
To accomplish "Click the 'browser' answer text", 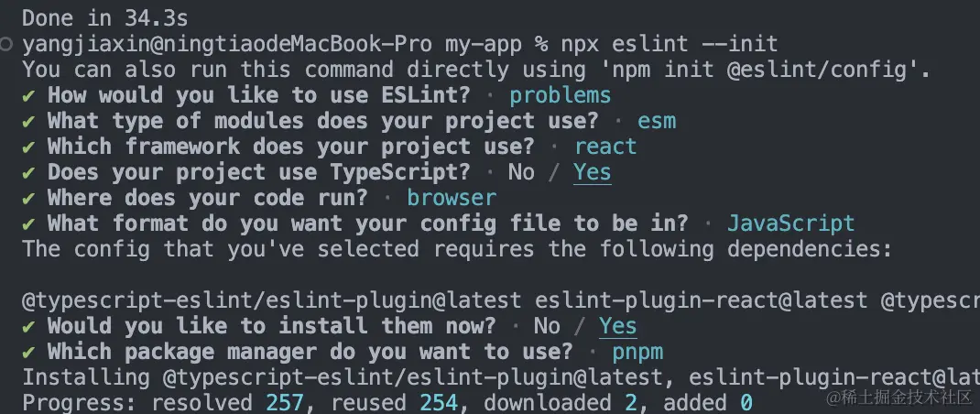I will coord(452,198).
